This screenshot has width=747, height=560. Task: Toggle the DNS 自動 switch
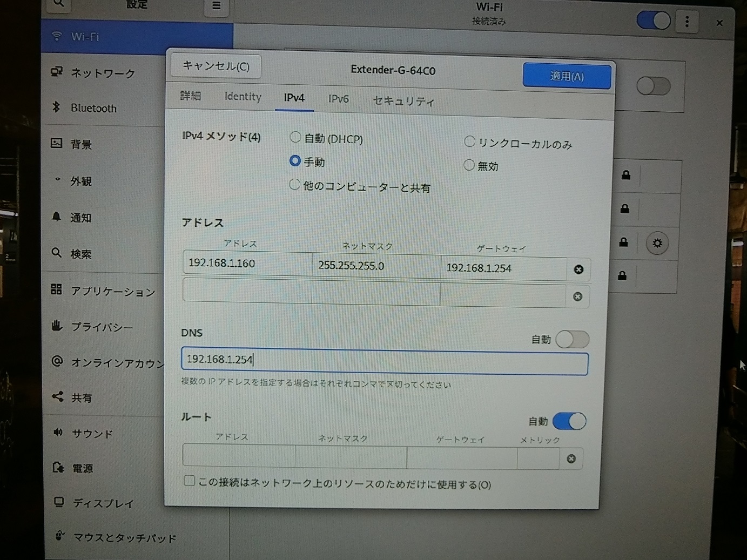coord(572,339)
